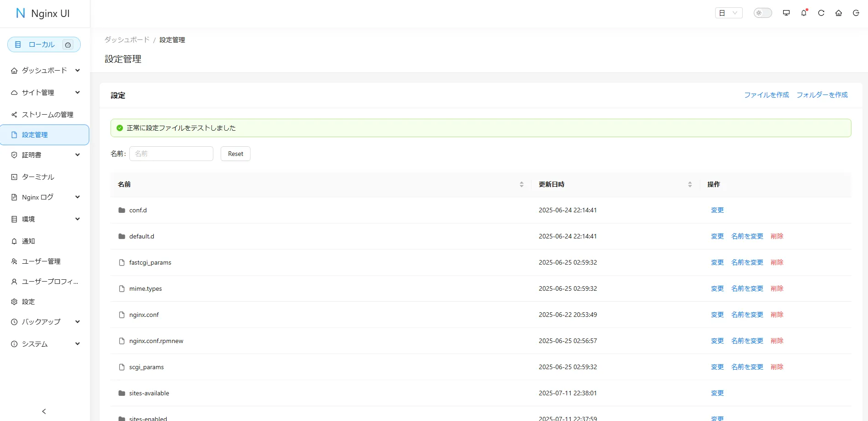Click 変更 for scgi_params
This screenshot has width=868, height=421.
point(718,367)
